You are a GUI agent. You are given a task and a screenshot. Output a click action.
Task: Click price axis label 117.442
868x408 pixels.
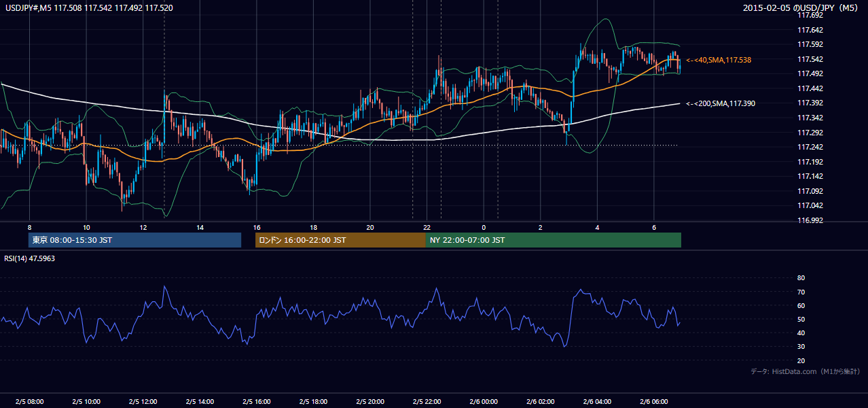point(810,88)
